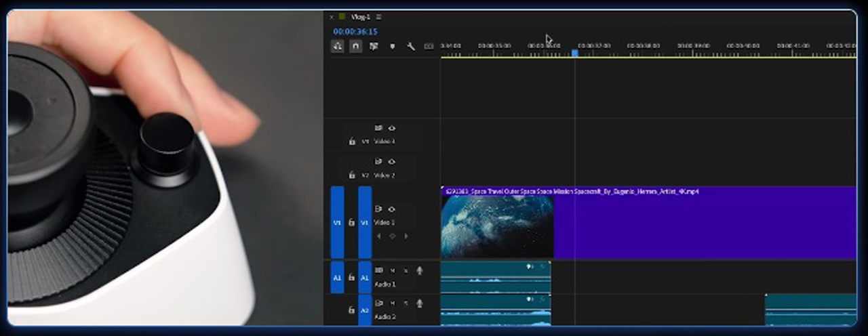This screenshot has width=868, height=336.
Task: Add a marker with the marker icon
Action: 392,46
